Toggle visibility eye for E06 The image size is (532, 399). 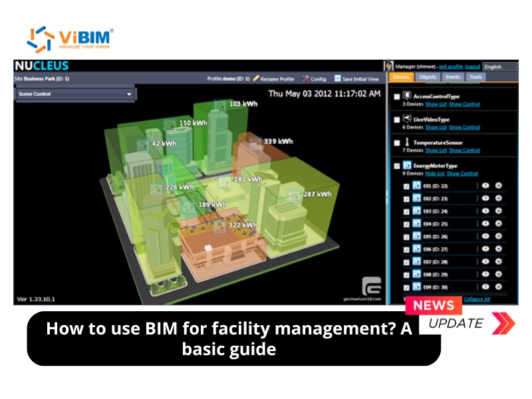pos(485,249)
